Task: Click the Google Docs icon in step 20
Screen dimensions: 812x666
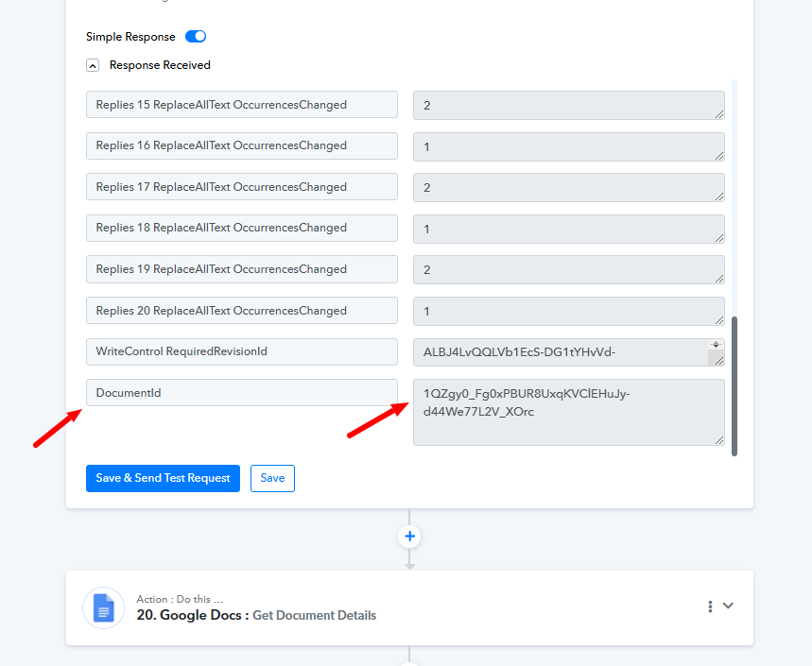Action: tap(103, 608)
